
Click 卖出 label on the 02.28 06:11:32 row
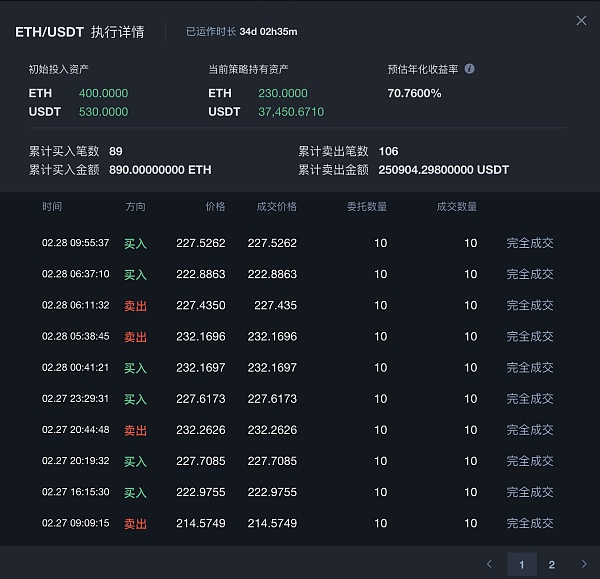[135, 306]
